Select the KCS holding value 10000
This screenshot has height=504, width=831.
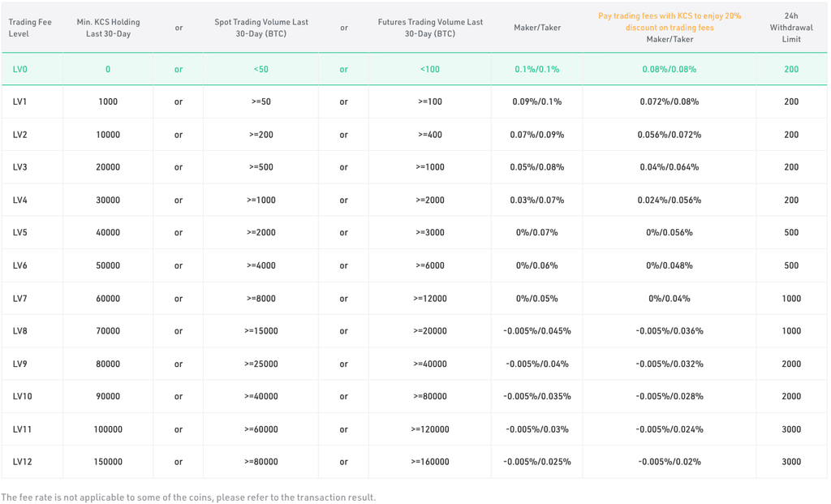pyautogui.click(x=108, y=136)
